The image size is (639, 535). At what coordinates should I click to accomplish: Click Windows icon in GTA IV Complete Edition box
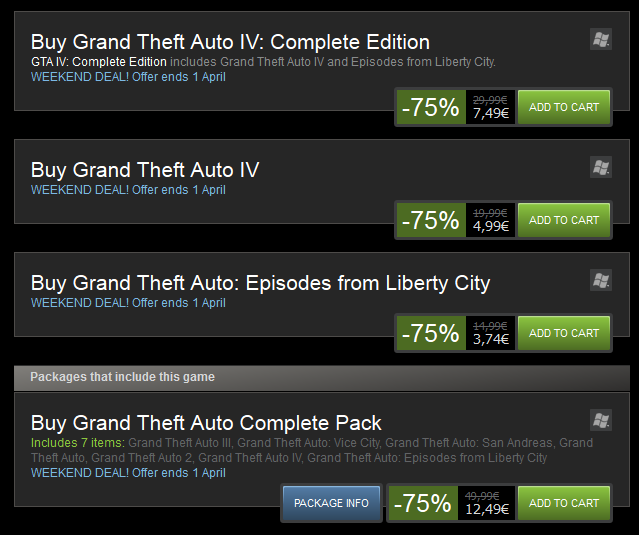click(x=601, y=39)
